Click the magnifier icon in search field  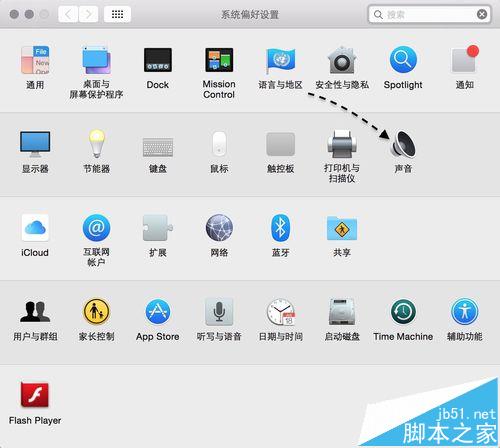(x=378, y=14)
